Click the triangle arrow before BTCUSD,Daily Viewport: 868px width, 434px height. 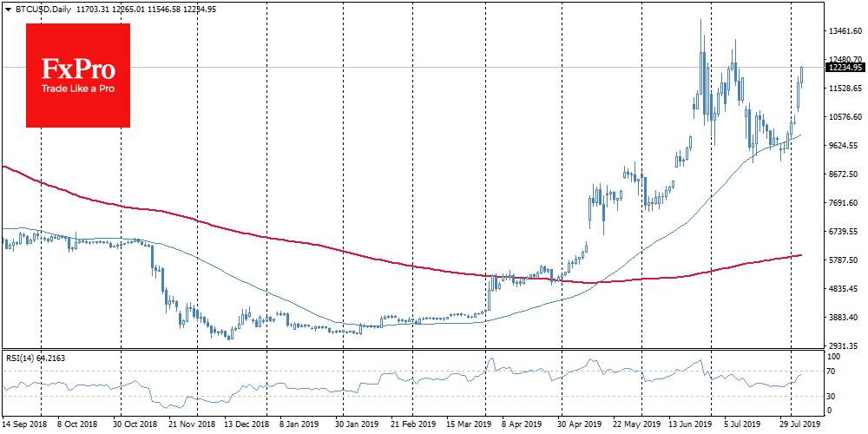pyautogui.click(x=7, y=6)
